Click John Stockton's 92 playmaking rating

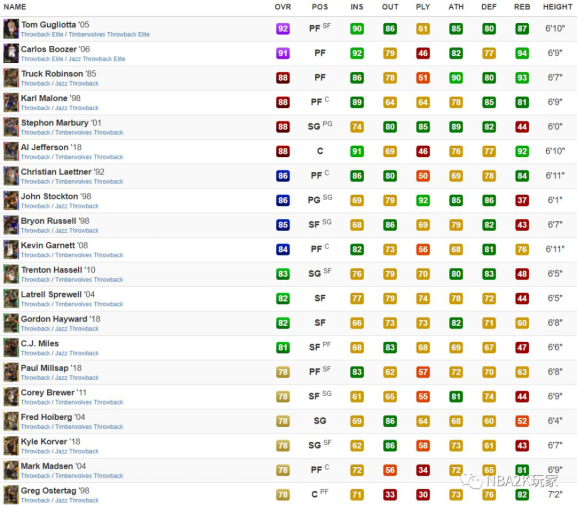tap(423, 201)
